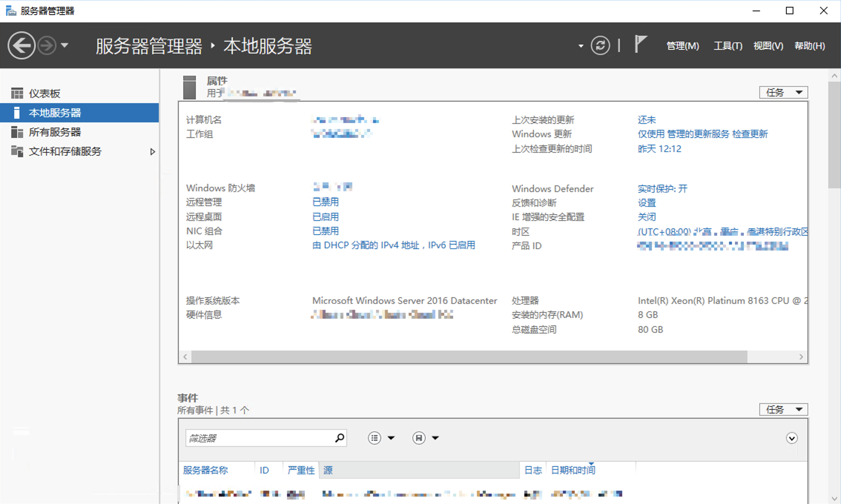
Task: Click the filter search magnifier icon
Action: (340, 438)
